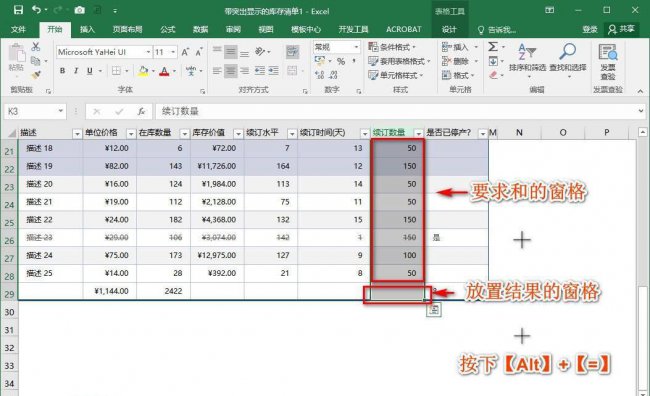650x396 pixels.
Task: Expand the Name Box dropdown arrow
Action: coord(61,111)
